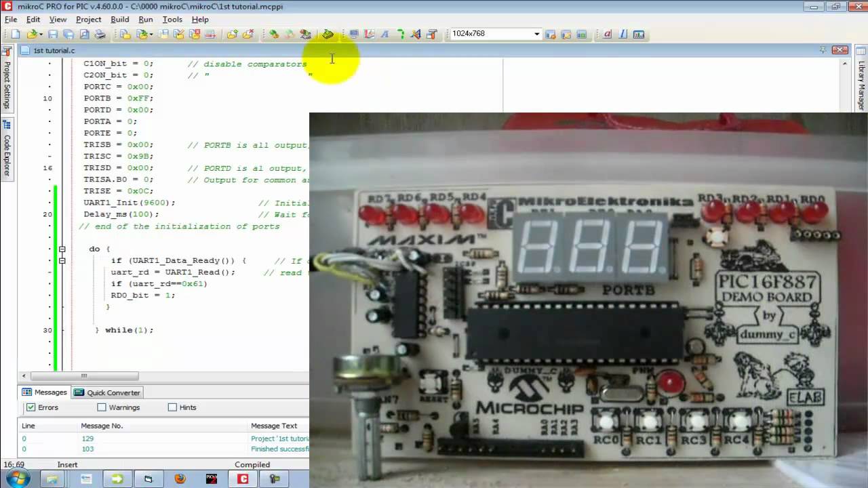The image size is (868, 488).
Task: Click the Save file floppy icon
Action: point(52,34)
